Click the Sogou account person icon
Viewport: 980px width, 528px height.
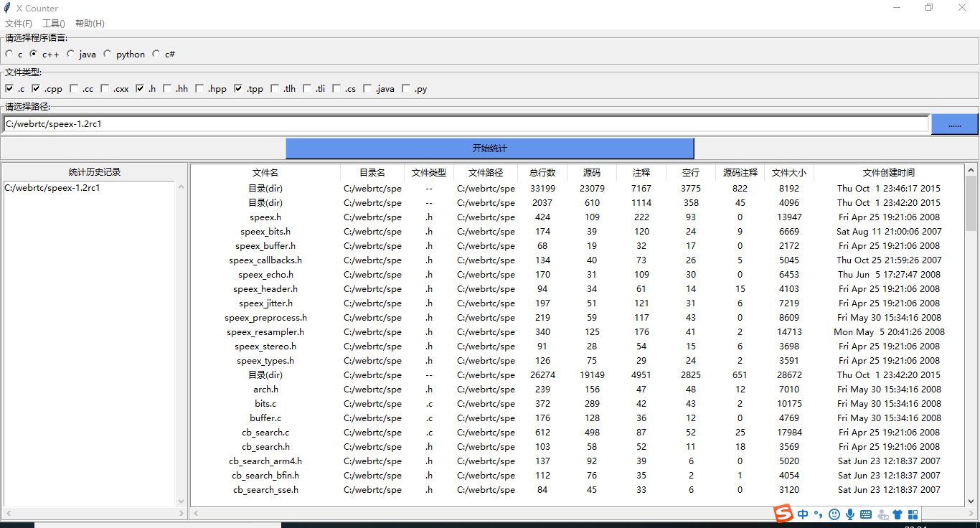click(881, 514)
